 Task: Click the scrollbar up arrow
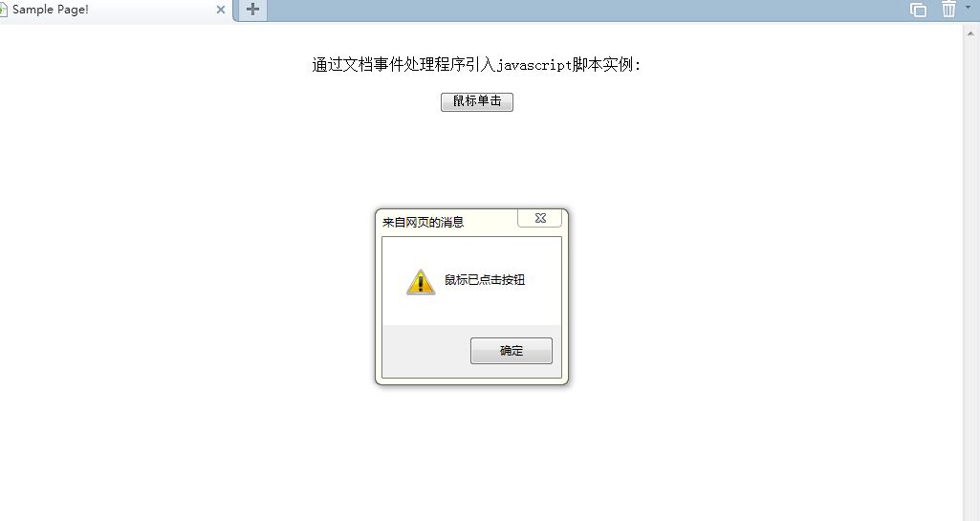pos(970,33)
